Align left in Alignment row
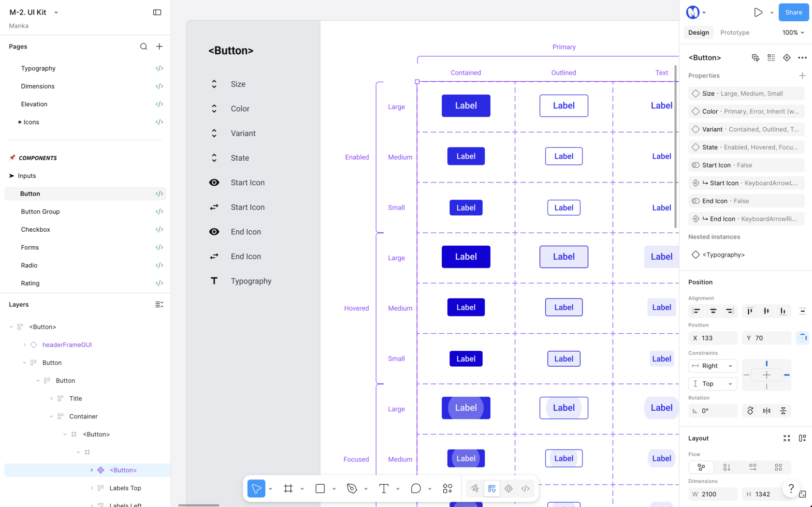Viewport: 812px width, 507px height. [696, 311]
